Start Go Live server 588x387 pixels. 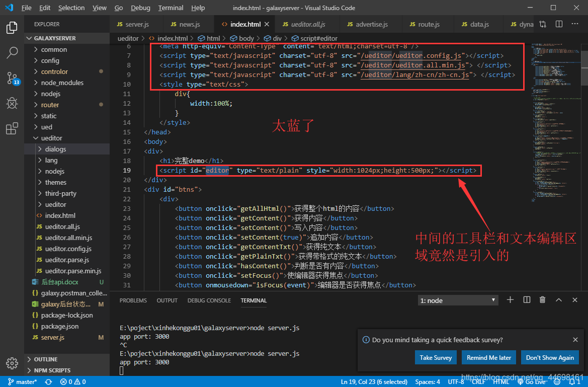tap(531, 382)
